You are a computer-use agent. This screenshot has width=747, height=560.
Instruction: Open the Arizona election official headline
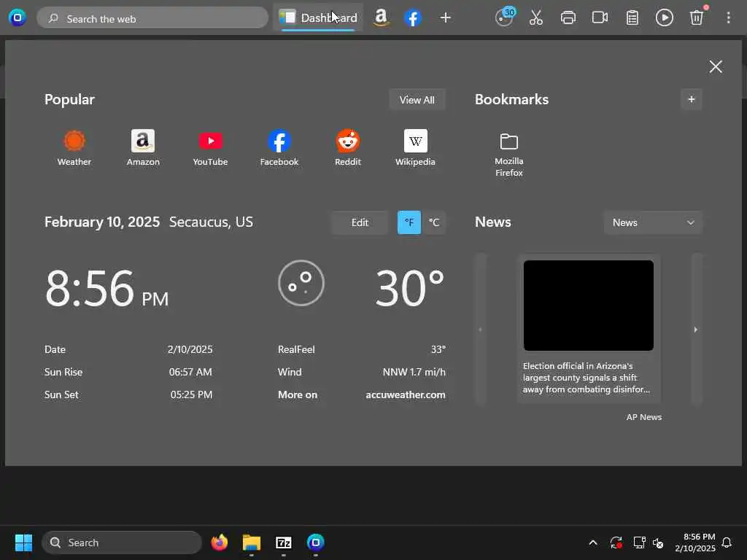(x=586, y=378)
